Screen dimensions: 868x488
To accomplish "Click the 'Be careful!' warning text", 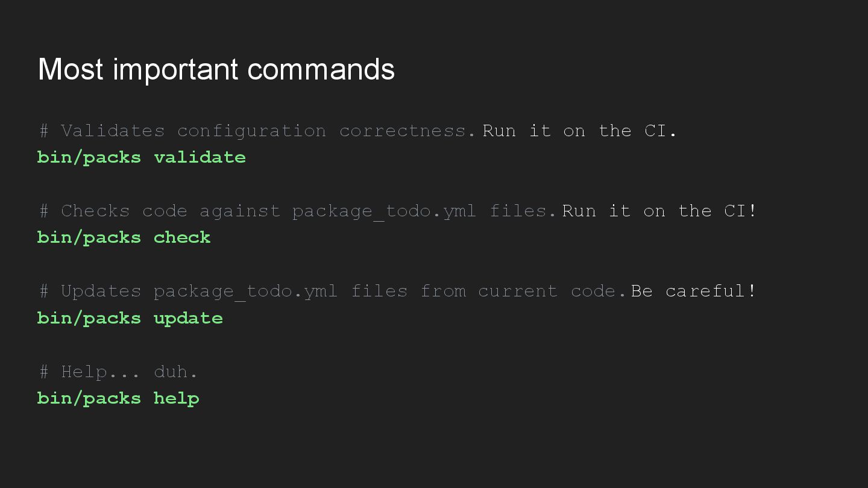I will (x=693, y=291).
